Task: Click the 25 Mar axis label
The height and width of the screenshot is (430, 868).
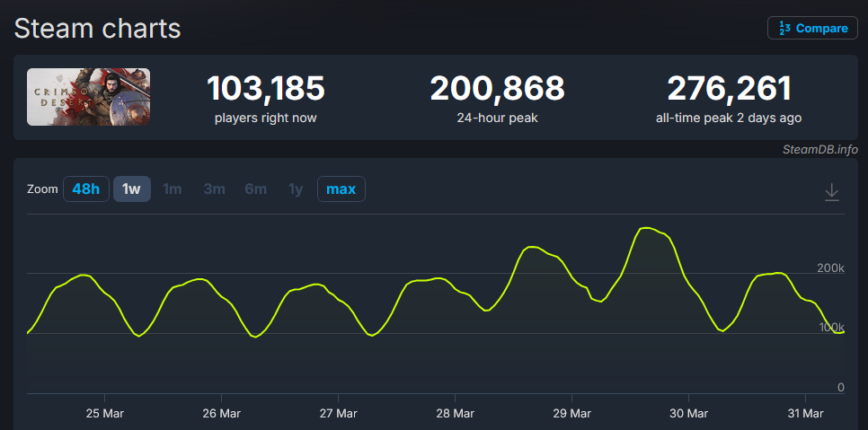Action: (104, 414)
